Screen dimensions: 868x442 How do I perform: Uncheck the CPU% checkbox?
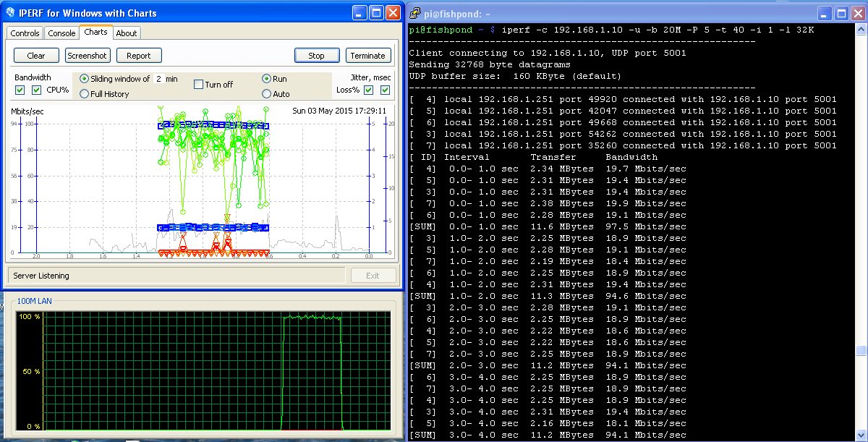point(37,90)
